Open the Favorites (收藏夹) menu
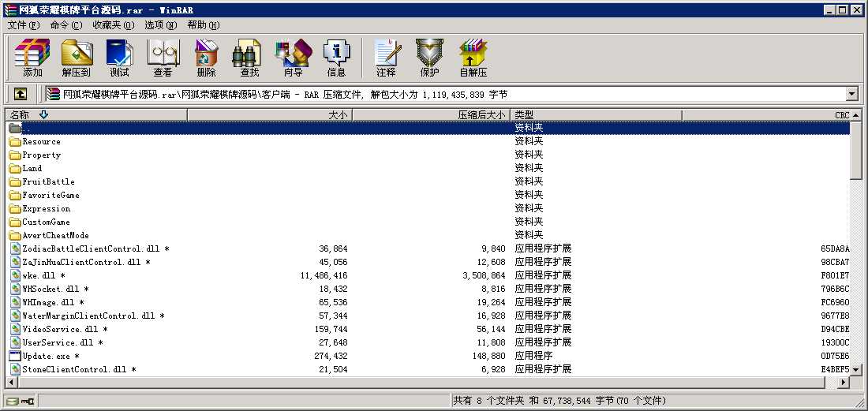This screenshot has width=868, height=411. tap(113, 25)
